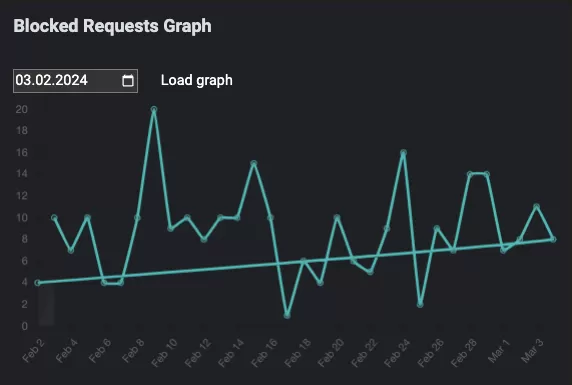
Task: Click the Load graph button
Action: 197,81
